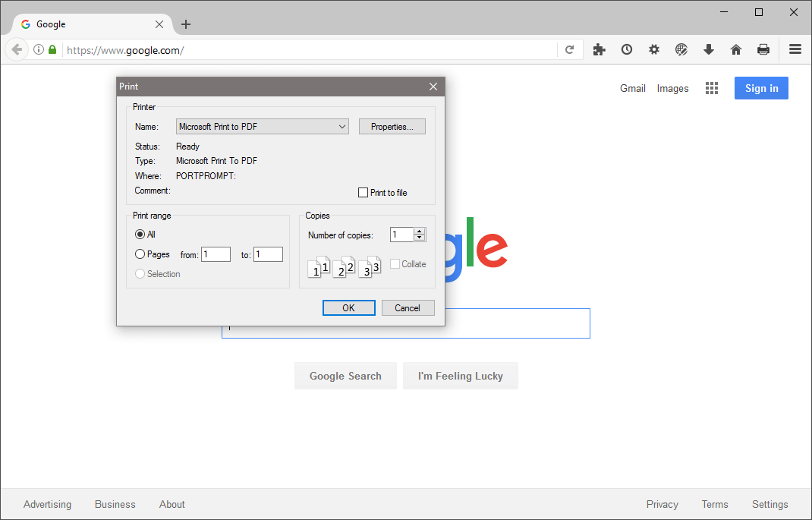Select the All print range radio

(140, 234)
